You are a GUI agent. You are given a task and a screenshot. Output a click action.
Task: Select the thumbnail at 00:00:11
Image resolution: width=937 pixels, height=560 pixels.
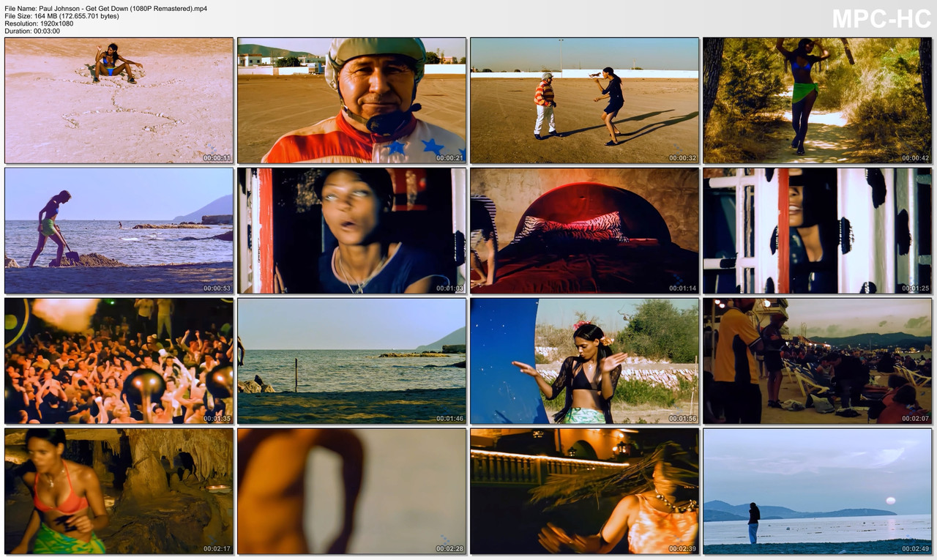coord(119,100)
